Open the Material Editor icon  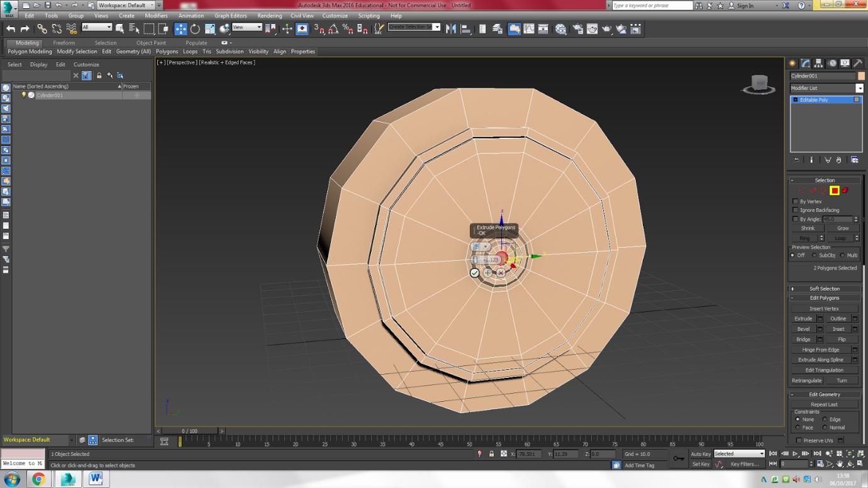(x=561, y=29)
